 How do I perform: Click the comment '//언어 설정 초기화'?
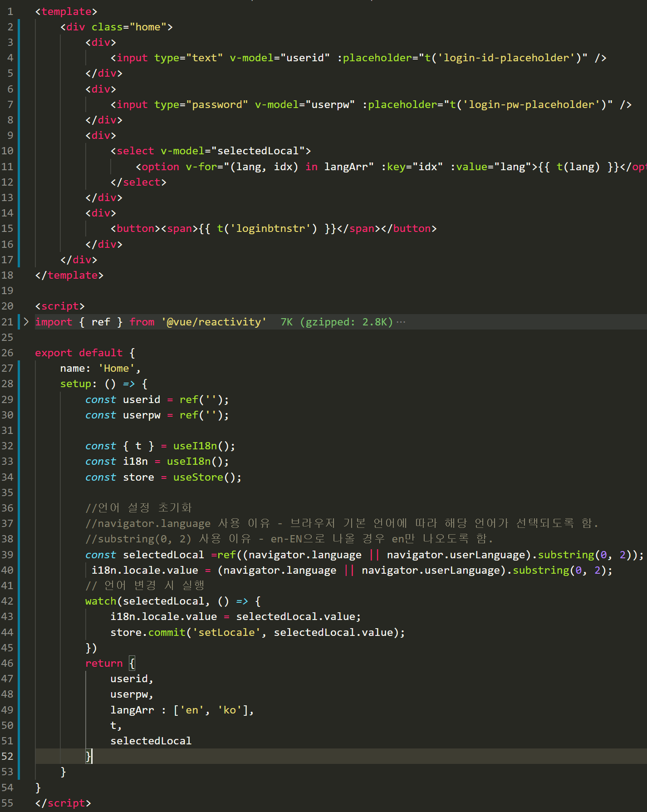click(138, 508)
